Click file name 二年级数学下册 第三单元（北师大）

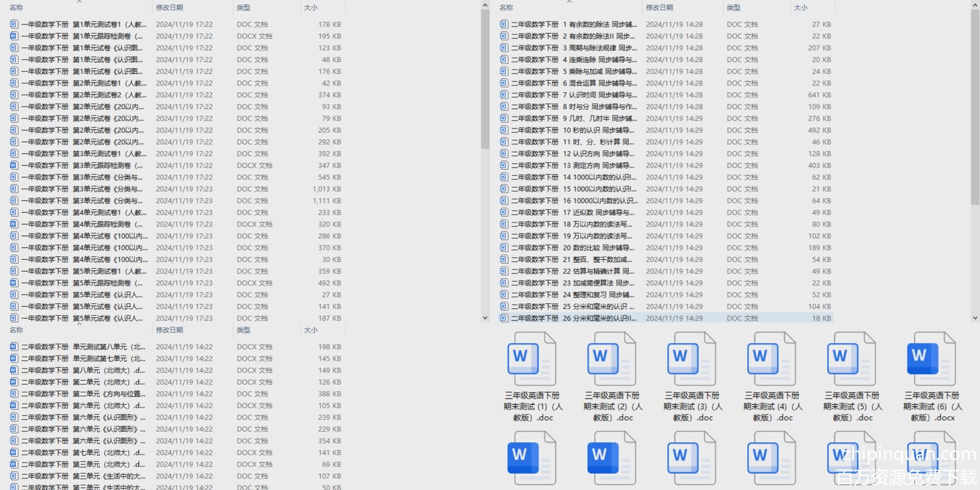pos(83,464)
